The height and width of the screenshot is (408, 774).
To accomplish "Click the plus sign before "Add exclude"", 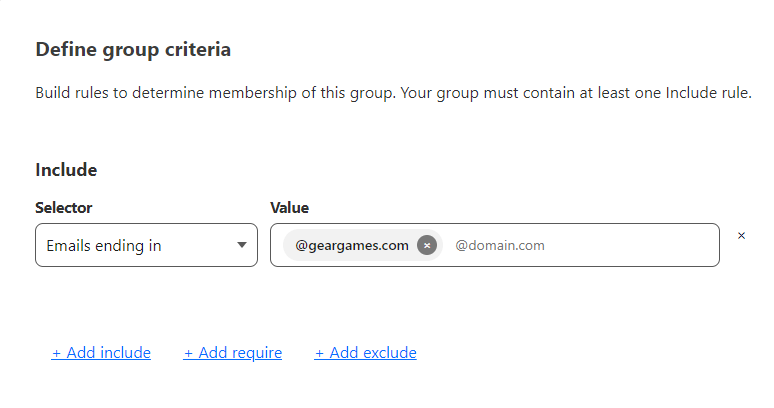I will click(320, 353).
